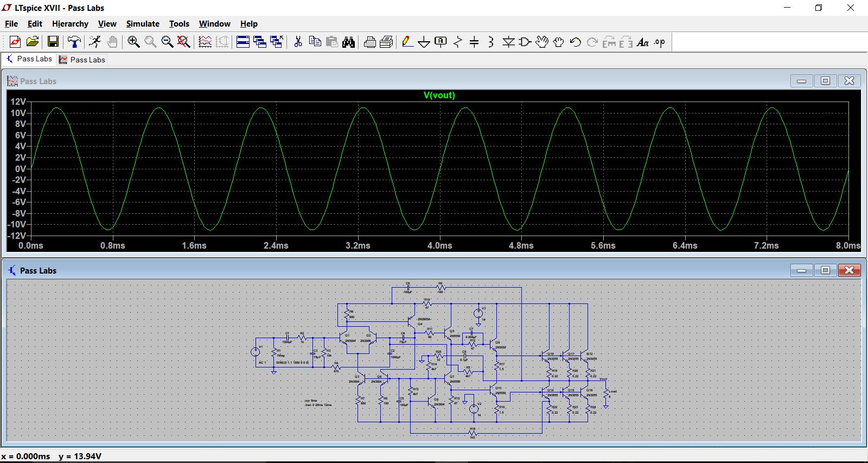This screenshot has width=868, height=463.
Task: Add a SPICE directive with .op icon
Action: click(x=660, y=42)
